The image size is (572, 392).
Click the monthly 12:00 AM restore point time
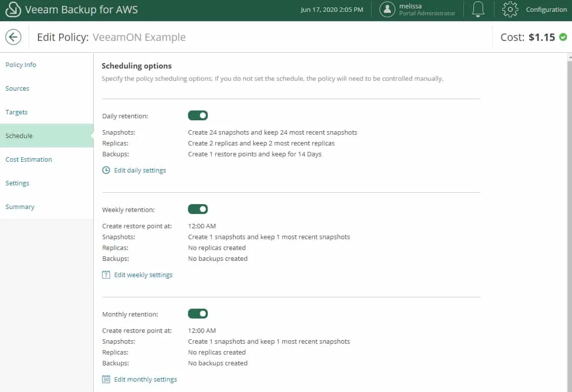click(202, 330)
